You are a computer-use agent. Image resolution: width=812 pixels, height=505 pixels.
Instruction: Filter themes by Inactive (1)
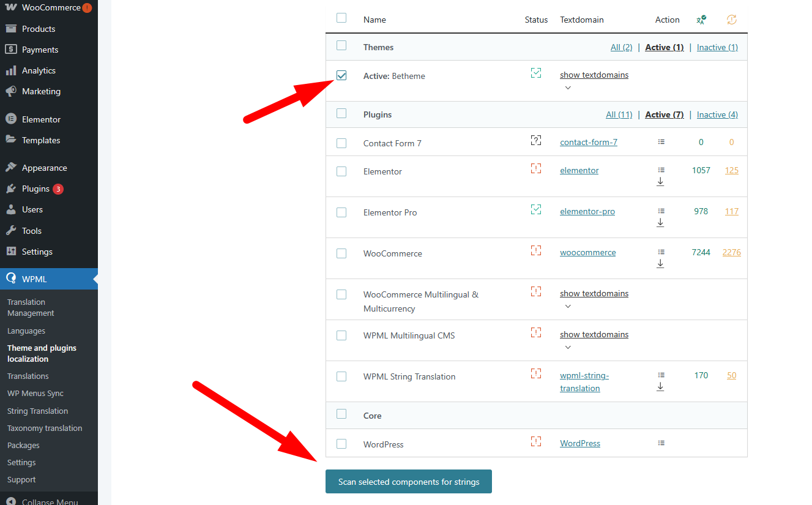[x=717, y=47]
